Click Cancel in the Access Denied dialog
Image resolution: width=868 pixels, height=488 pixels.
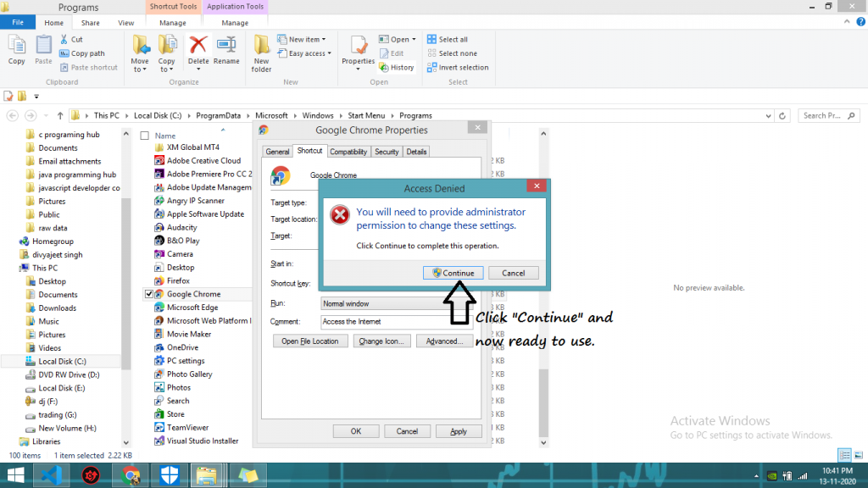(x=513, y=273)
